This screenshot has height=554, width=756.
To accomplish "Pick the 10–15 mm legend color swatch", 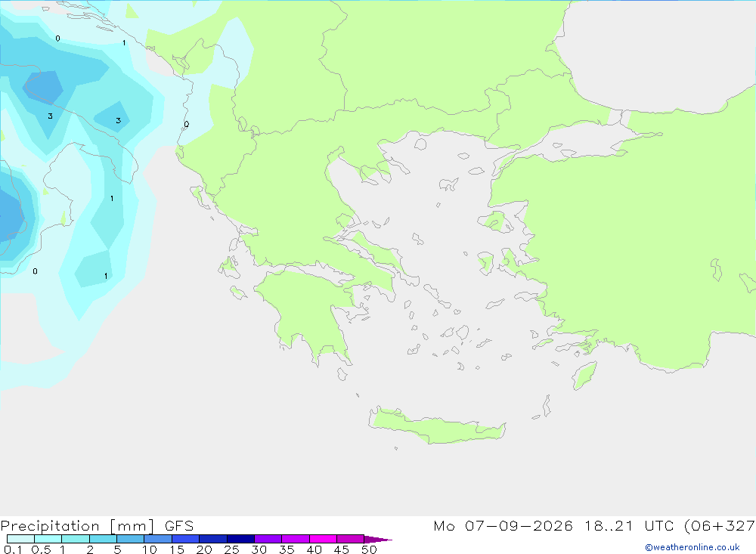I will pos(158,539).
